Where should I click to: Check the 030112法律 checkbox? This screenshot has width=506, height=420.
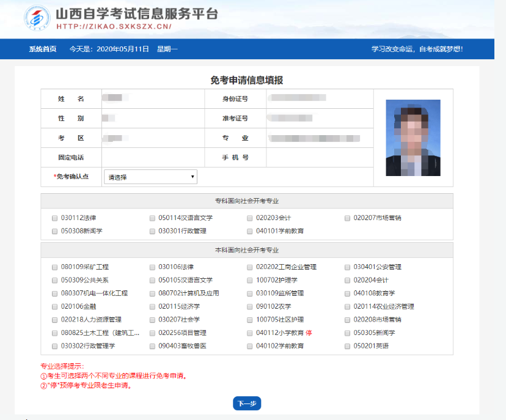tap(54, 218)
